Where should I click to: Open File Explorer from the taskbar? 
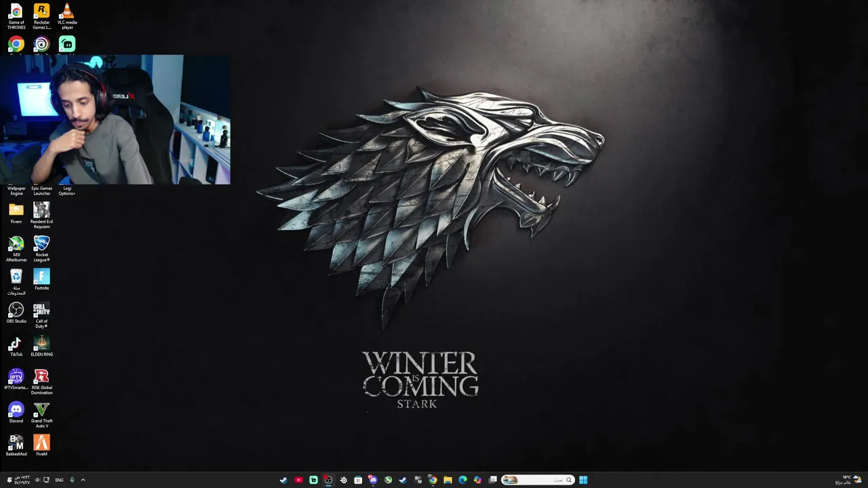coord(448,480)
